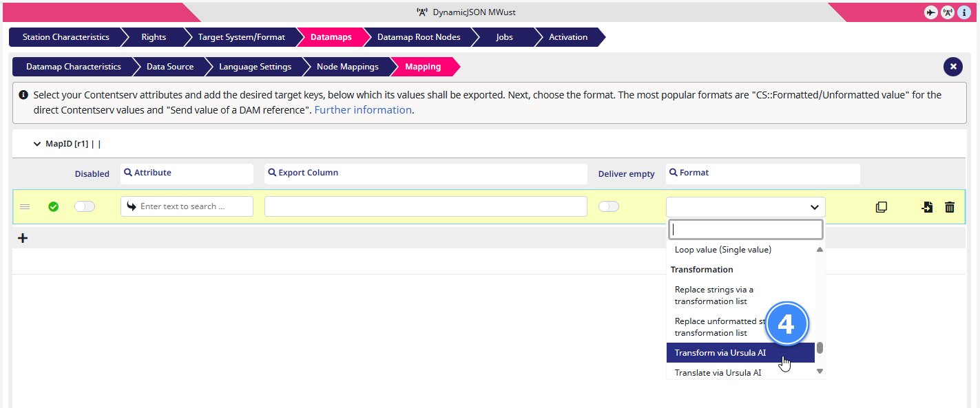
Task: Switch to the Activation tab
Action: 568,37
